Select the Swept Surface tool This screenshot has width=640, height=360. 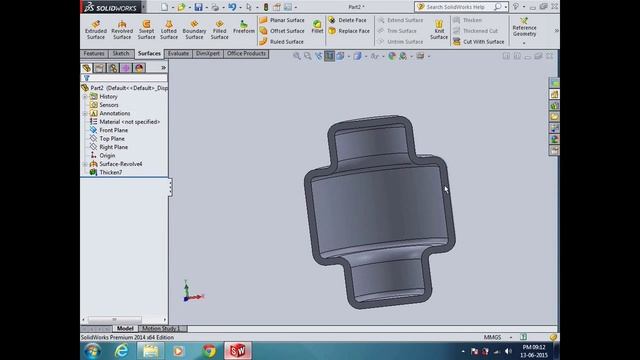click(146, 30)
